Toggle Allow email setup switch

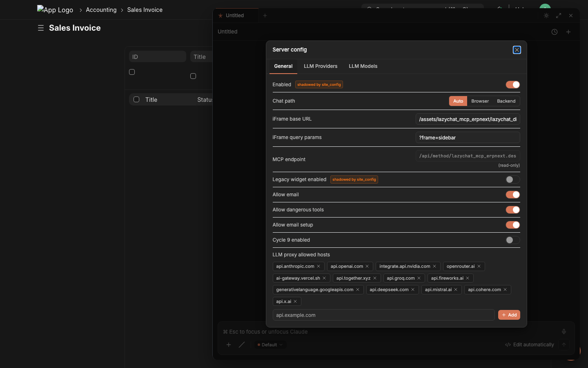(x=513, y=225)
